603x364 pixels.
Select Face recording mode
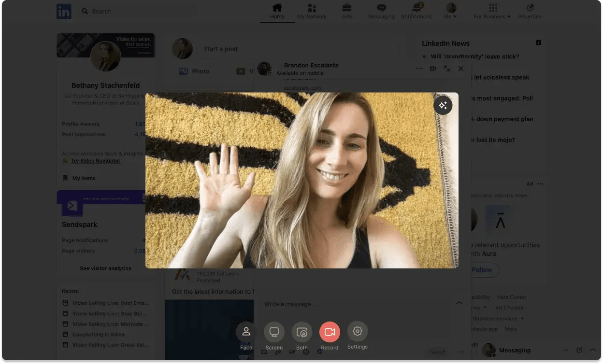[x=246, y=332]
